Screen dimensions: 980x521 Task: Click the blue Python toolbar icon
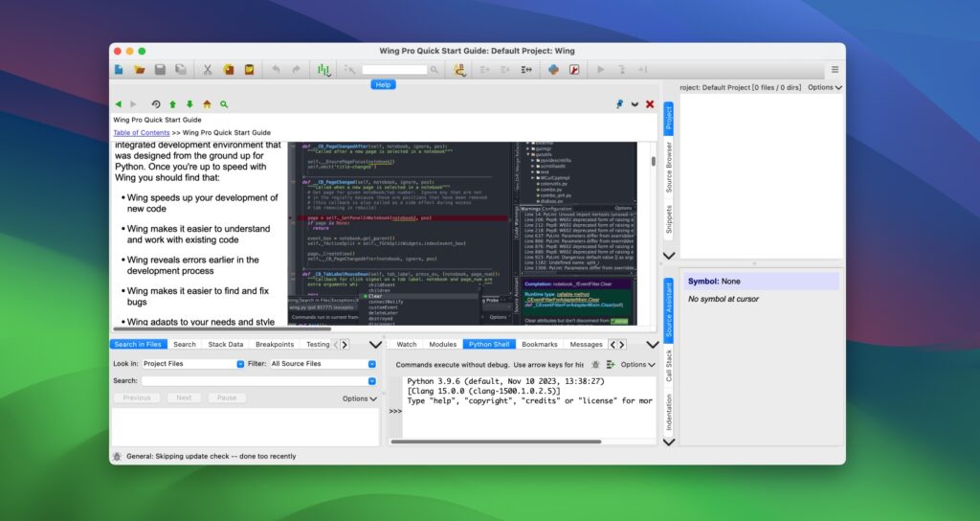pos(553,69)
